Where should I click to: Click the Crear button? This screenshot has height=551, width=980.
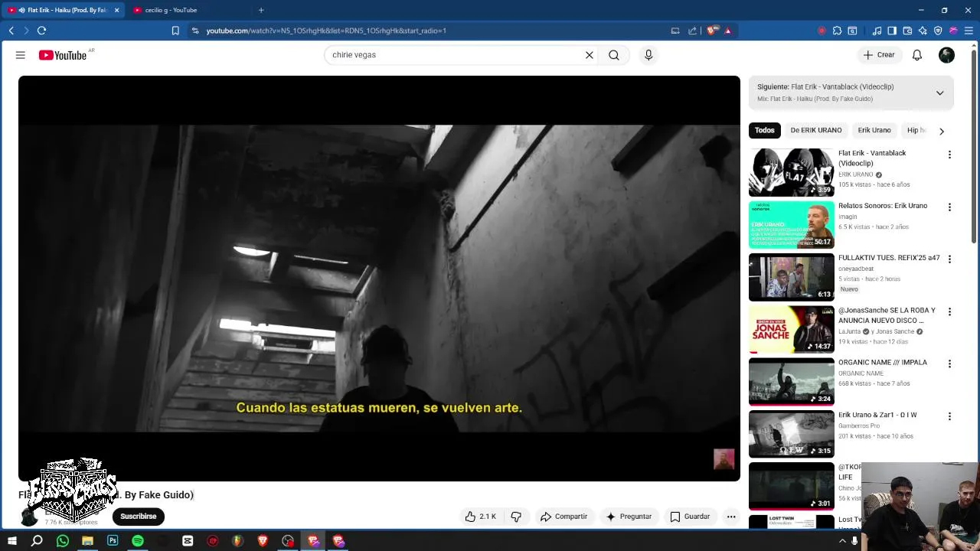tap(879, 55)
